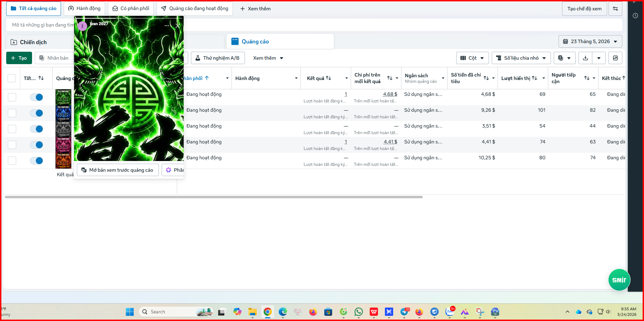Click the pink ad thumbnail in 4,41 $ row
Viewport: 644px width, 321px height.
coord(63,145)
